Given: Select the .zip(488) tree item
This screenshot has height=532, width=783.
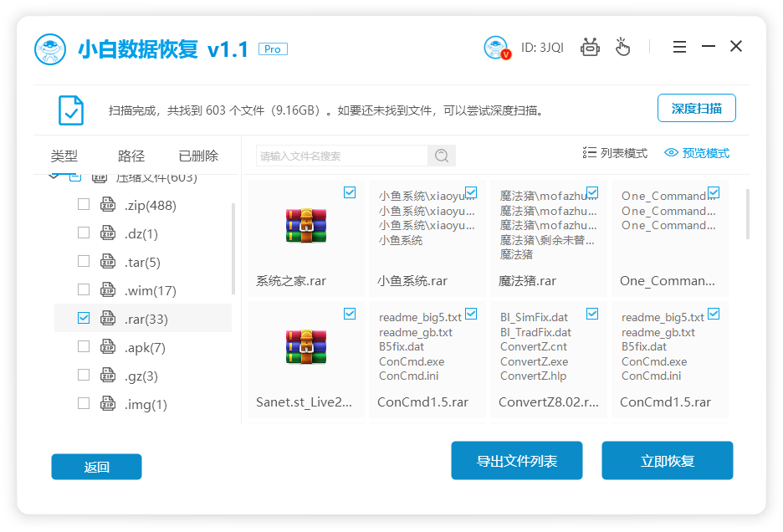Looking at the screenshot, I should point(143,204).
